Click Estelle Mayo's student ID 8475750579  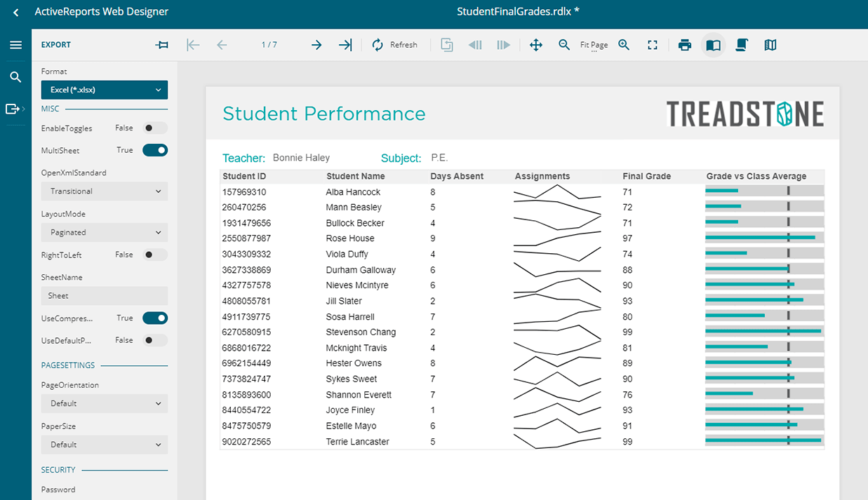click(246, 426)
